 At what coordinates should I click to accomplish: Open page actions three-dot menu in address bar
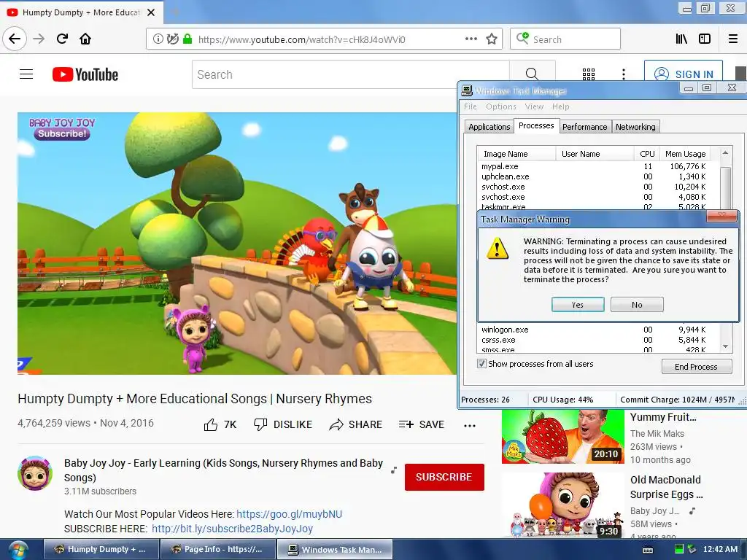click(471, 39)
